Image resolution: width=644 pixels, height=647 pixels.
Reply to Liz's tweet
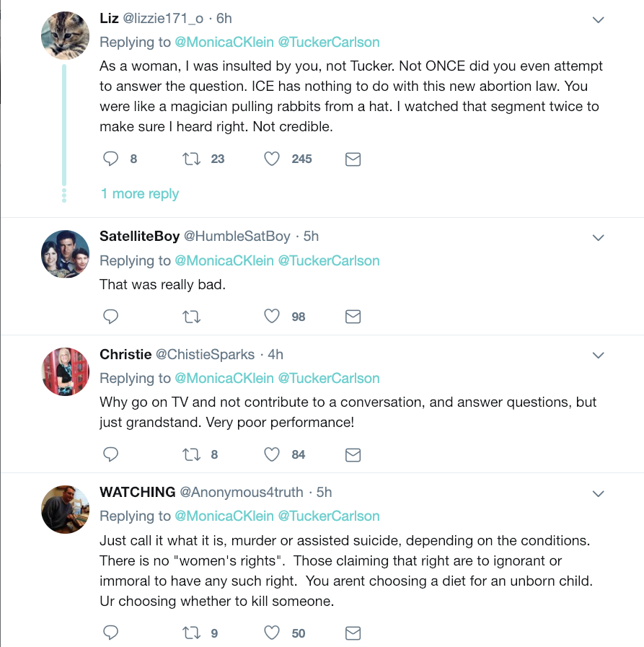pos(110,159)
